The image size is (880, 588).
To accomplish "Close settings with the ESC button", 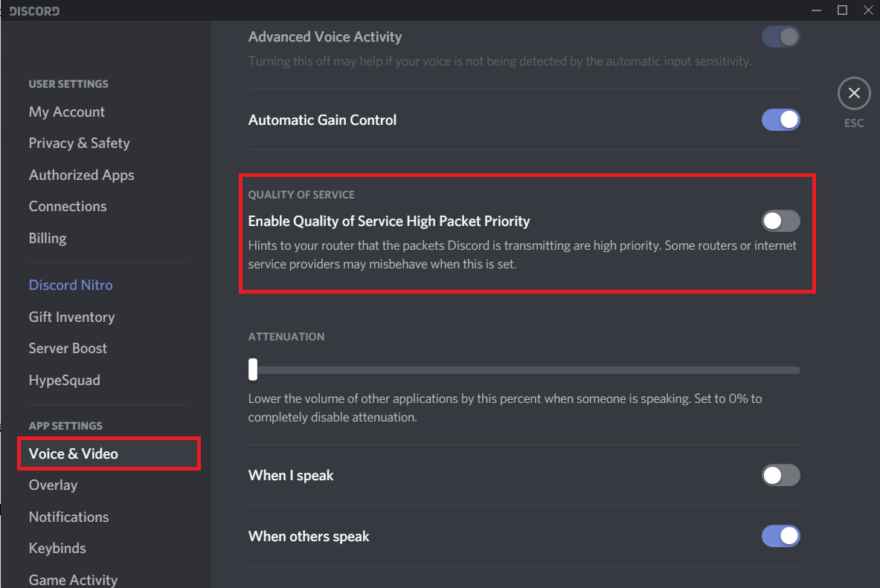I will (853, 93).
